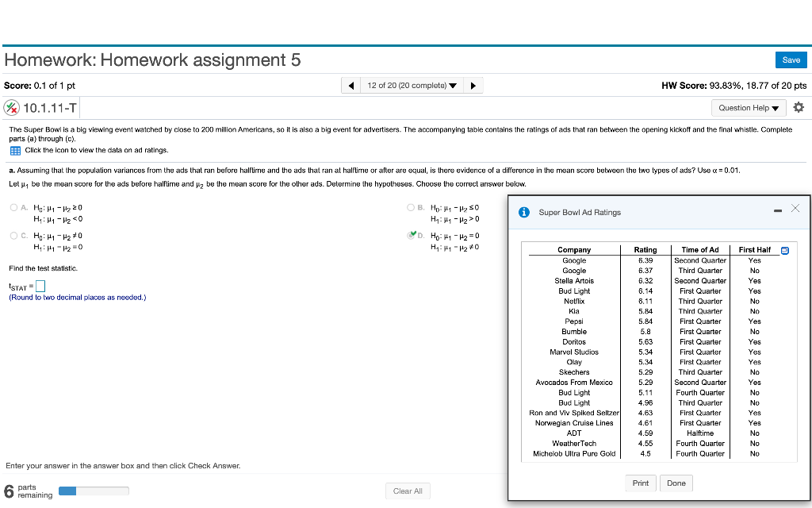Viewport: 812px width, 508px height.
Task: Open the ad ratings data table icon
Action: coord(15,151)
